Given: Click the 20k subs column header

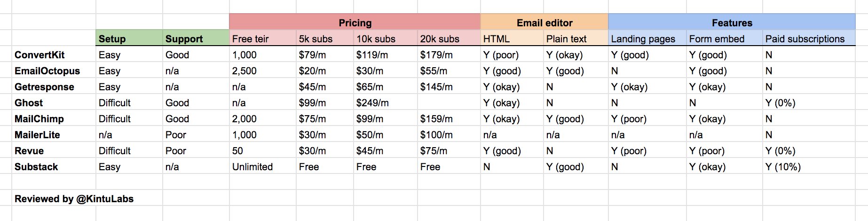Looking at the screenshot, I should (449, 38).
